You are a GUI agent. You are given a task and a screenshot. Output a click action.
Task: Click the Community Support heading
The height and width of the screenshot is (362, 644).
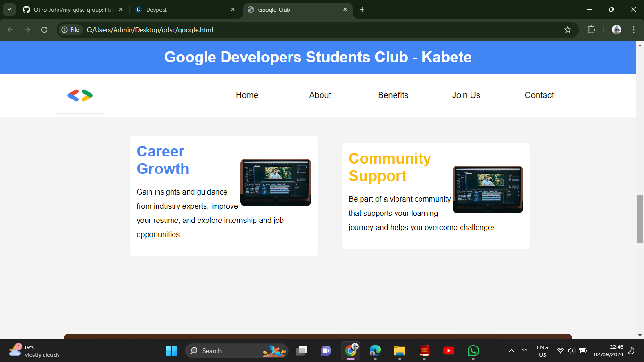(x=390, y=167)
